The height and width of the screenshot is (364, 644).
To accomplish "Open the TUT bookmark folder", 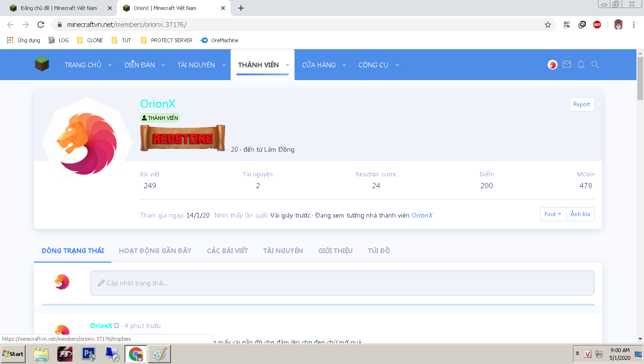I will coord(121,40).
